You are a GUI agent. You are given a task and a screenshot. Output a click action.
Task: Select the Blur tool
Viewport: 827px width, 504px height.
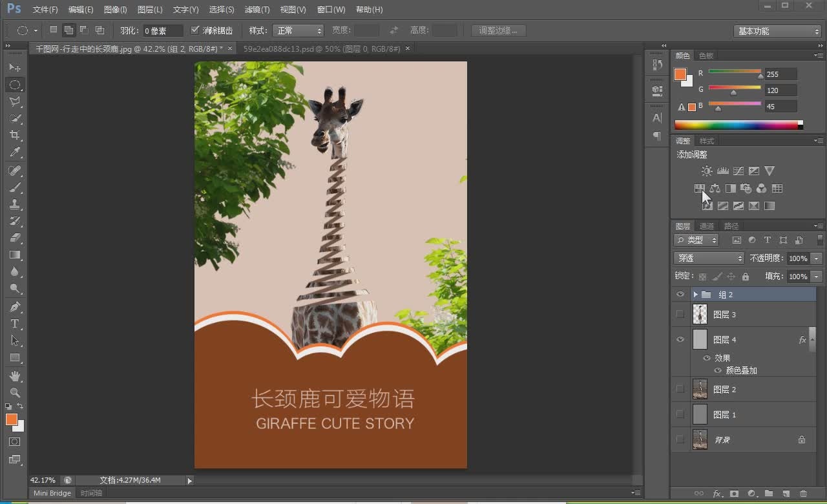pyautogui.click(x=15, y=272)
